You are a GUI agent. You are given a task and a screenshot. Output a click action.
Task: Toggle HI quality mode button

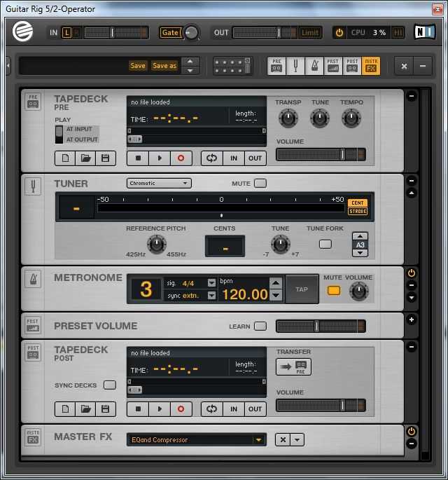pyautogui.click(x=398, y=32)
